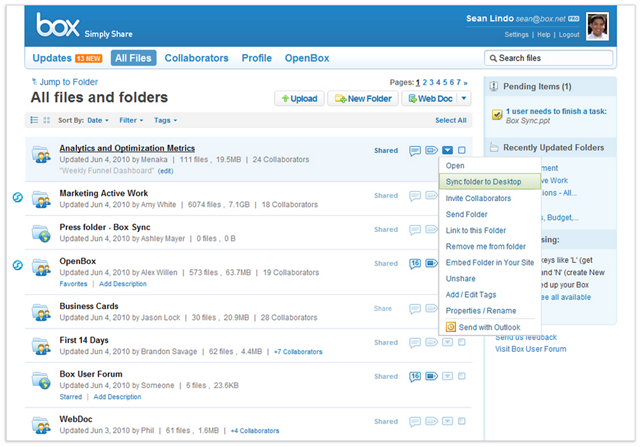Click Box User Forum folder icon
Viewport: 640px width, 447px height.
[41, 380]
